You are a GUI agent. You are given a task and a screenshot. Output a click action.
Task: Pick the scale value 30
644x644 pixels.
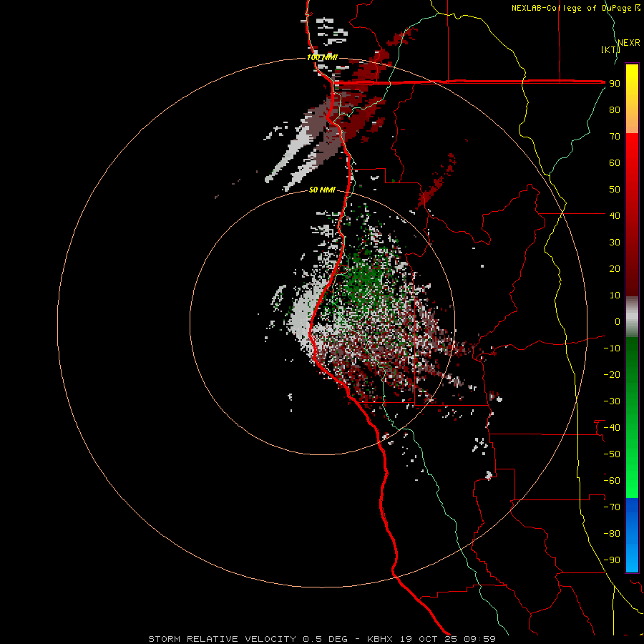(x=615, y=243)
